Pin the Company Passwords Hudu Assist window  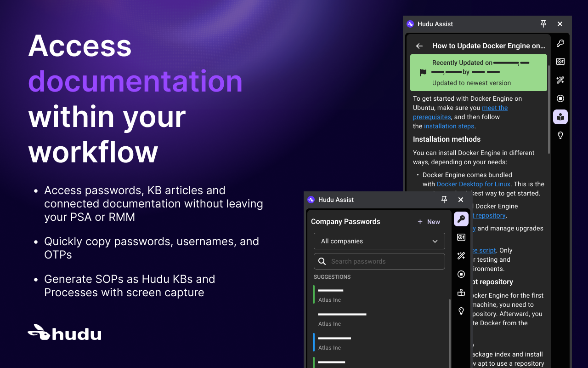444,200
